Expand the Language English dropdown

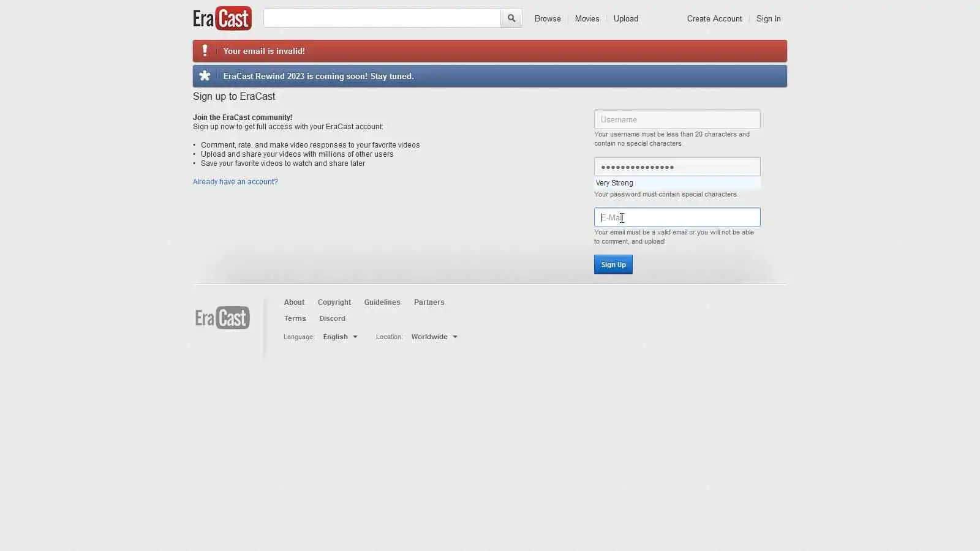341,337
